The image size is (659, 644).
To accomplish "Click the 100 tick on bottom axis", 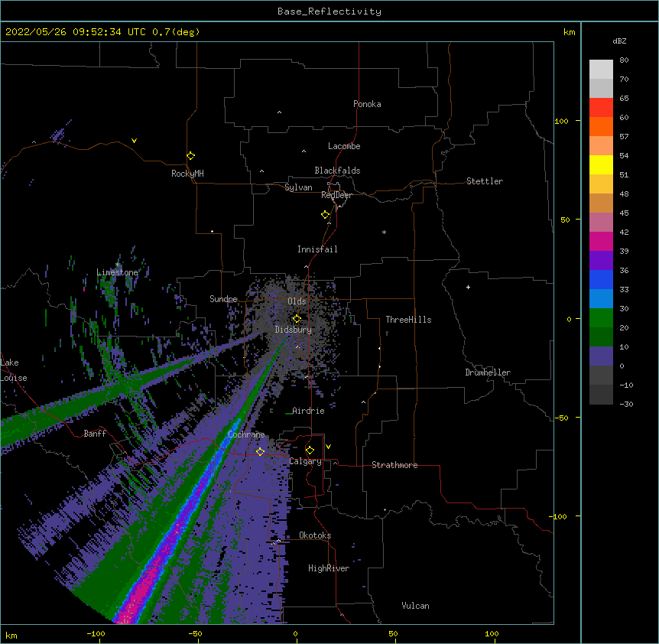I will pyautogui.click(x=492, y=633).
